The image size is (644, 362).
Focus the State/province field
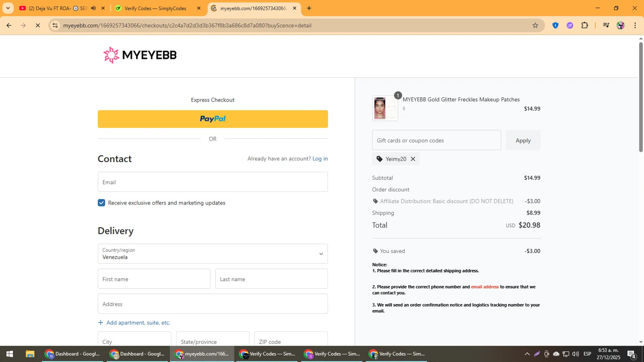click(213, 339)
